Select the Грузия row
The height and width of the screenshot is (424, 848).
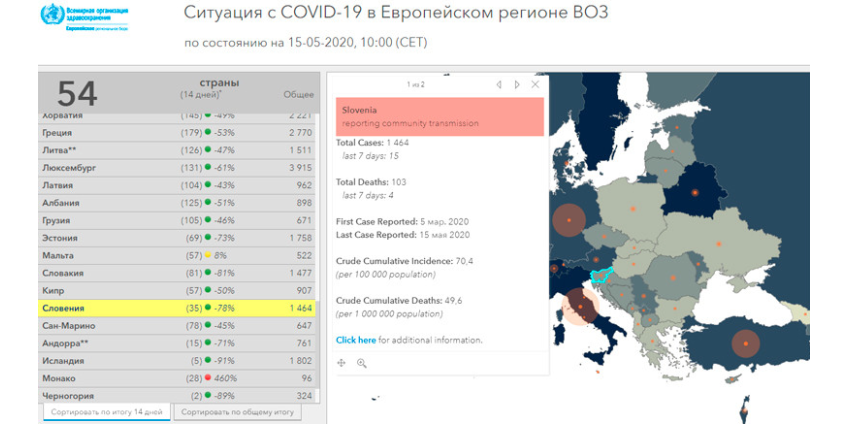point(177,220)
